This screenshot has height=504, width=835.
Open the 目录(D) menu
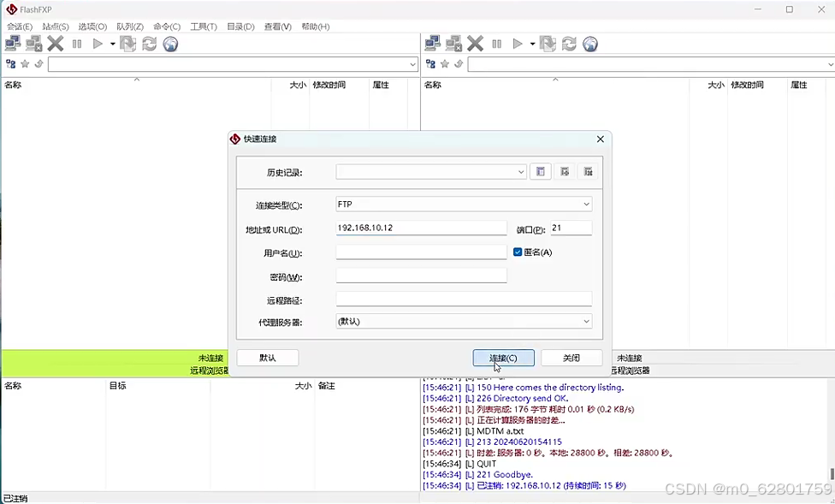(x=240, y=27)
